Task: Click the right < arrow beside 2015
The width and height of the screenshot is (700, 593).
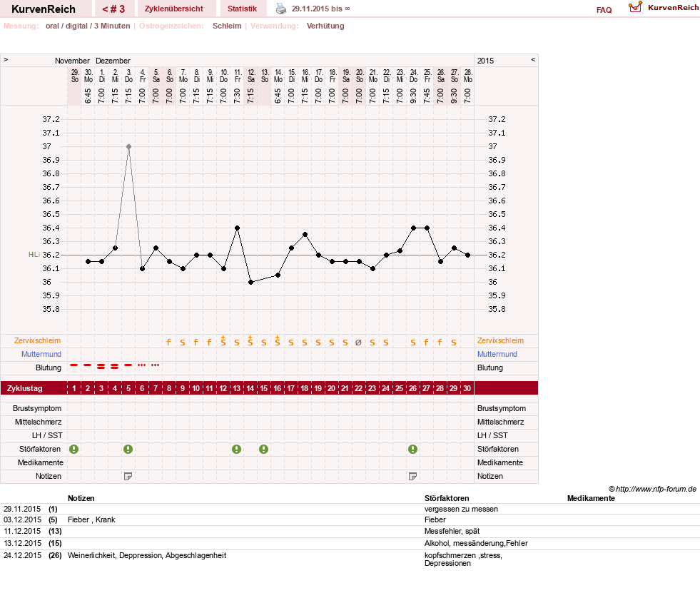Action: (532, 59)
